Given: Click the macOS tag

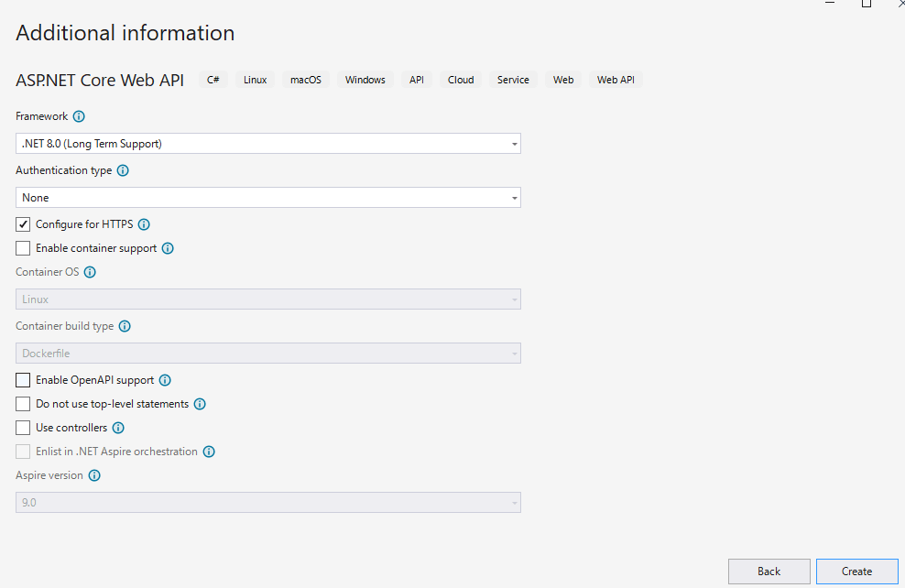Looking at the screenshot, I should tap(306, 80).
